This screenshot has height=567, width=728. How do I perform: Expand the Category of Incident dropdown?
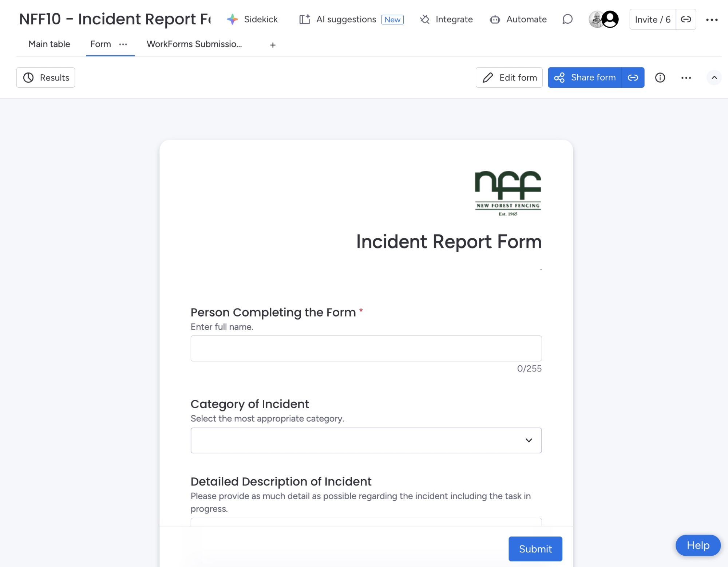366,440
